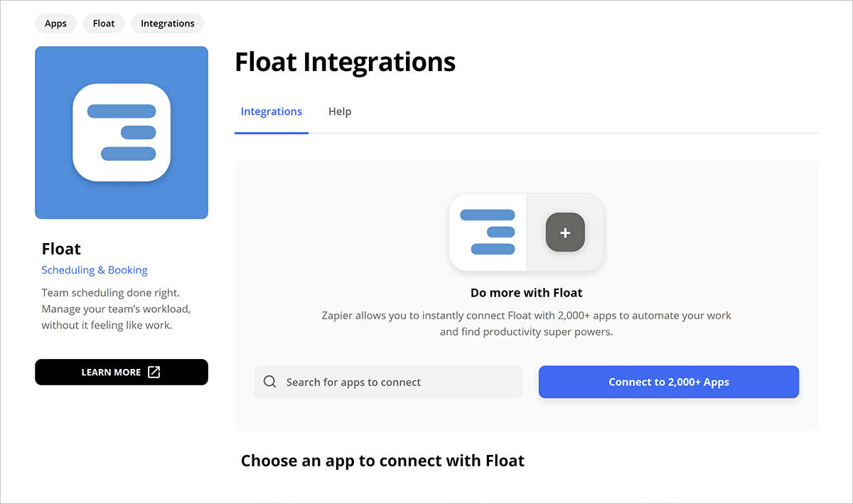The image size is (853, 504).
Task: Click the magnifying glass icon in the search bar
Action: coord(270,382)
